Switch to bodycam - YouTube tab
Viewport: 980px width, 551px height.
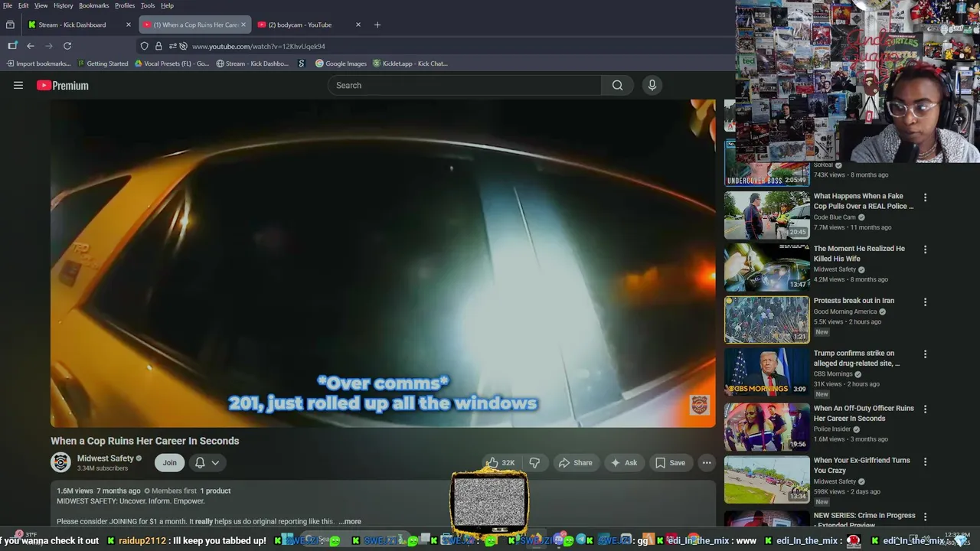coord(309,24)
